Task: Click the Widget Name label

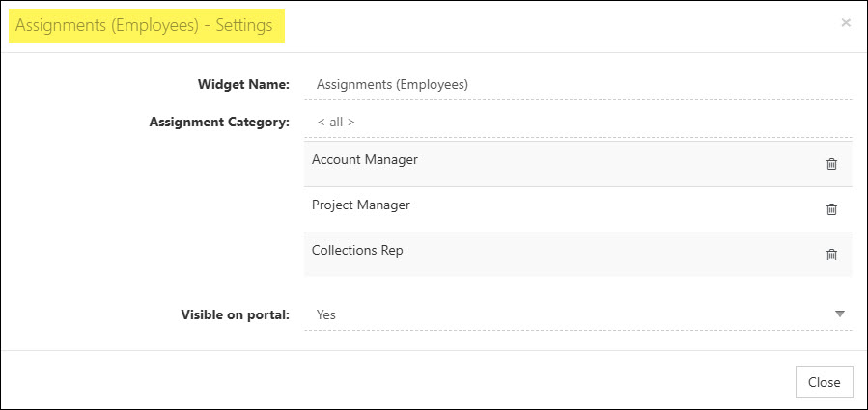Action: (x=243, y=85)
